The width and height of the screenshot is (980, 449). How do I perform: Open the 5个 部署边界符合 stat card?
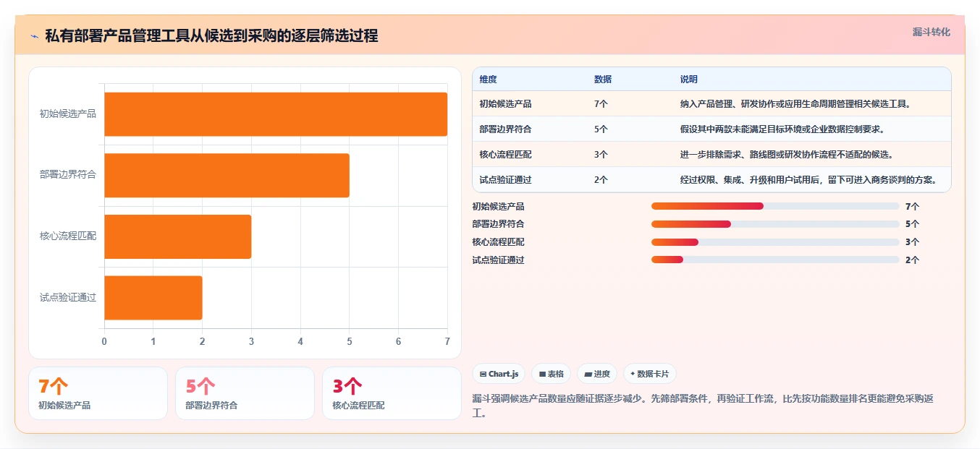click(x=245, y=393)
